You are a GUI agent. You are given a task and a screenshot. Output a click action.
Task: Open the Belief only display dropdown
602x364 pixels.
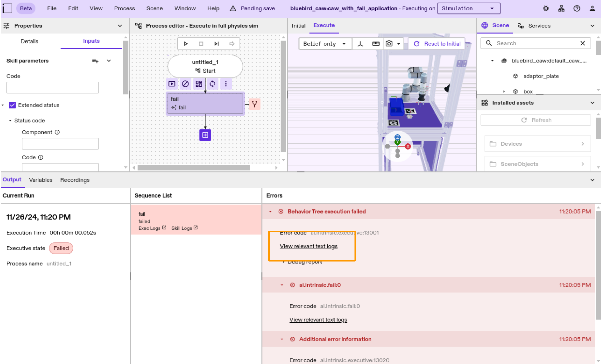pyautogui.click(x=325, y=44)
